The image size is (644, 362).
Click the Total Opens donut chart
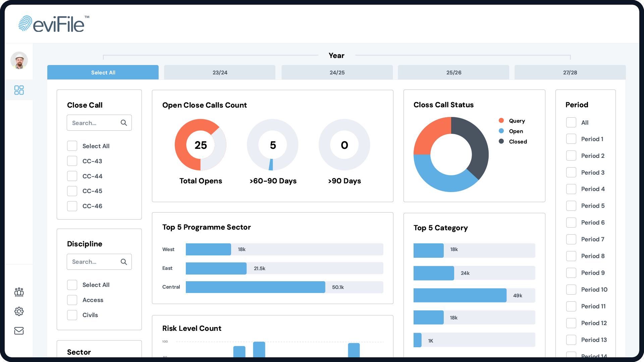pos(200,145)
